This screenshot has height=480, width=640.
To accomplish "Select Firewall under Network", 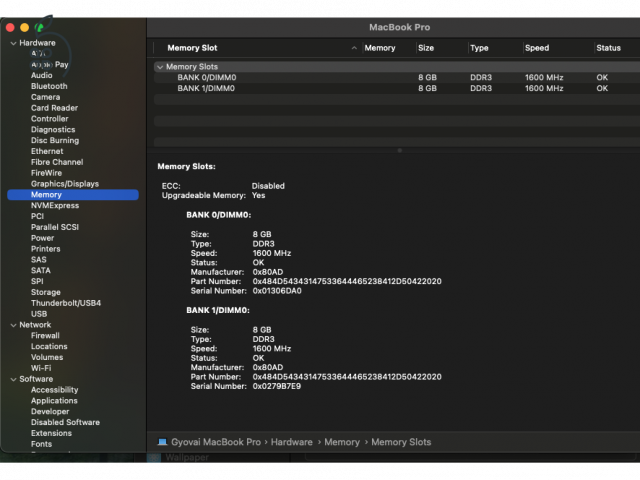I will (x=45, y=336).
